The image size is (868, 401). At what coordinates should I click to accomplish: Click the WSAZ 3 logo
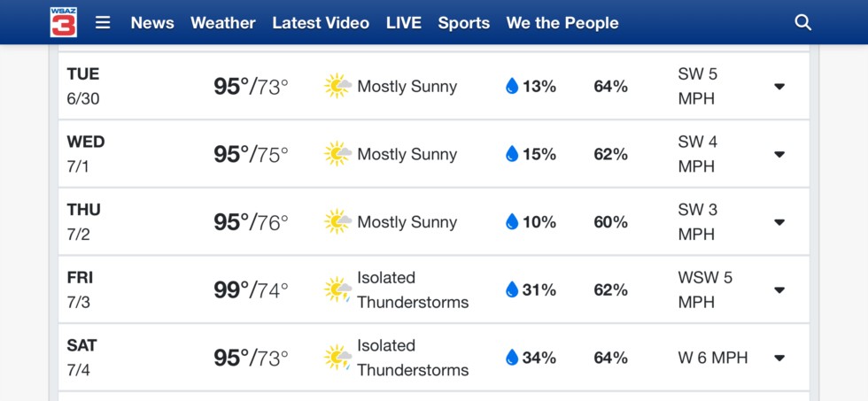coord(63,22)
